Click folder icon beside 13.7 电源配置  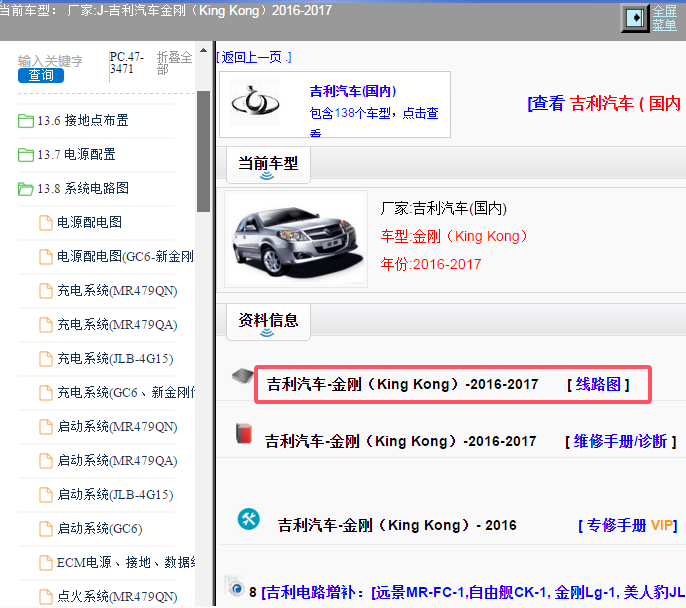point(26,155)
